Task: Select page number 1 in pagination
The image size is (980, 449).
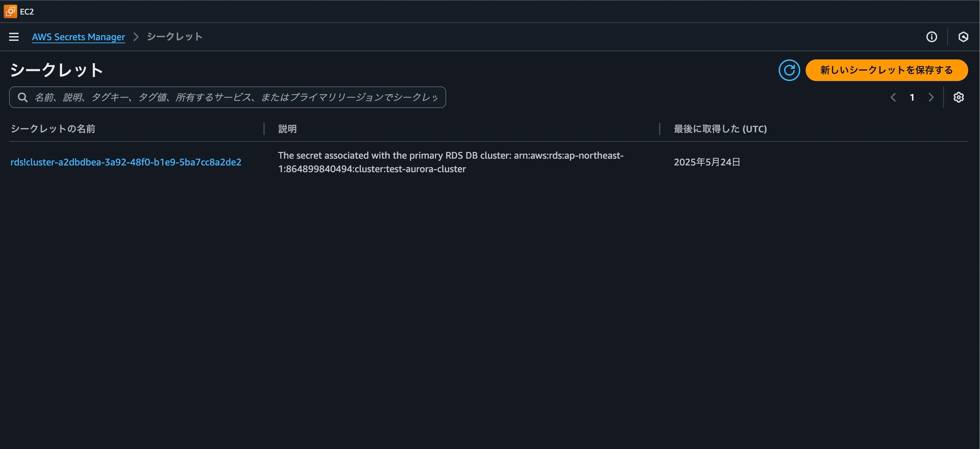Action: tap(912, 97)
